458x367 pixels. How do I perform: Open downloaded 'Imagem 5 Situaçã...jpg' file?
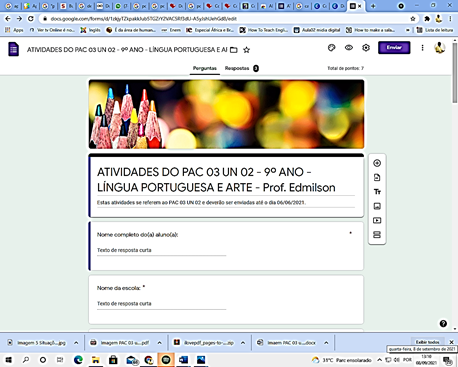click(x=37, y=343)
